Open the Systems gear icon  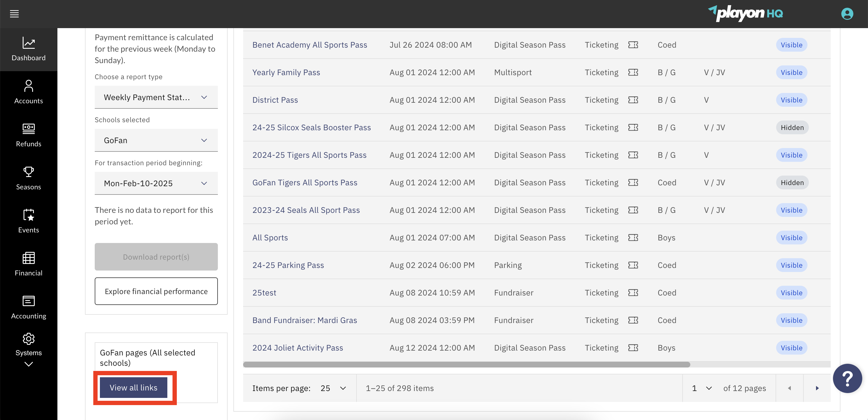(x=29, y=339)
